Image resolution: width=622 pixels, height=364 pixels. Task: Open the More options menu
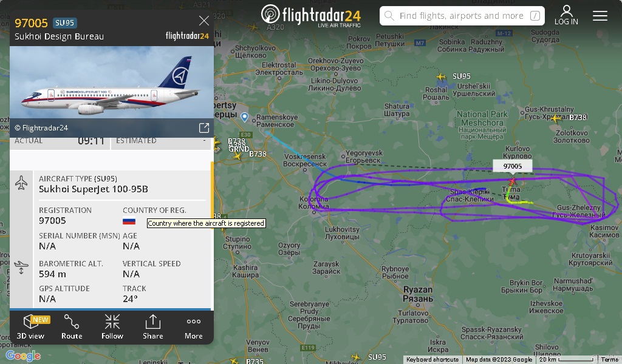point(194,327)
